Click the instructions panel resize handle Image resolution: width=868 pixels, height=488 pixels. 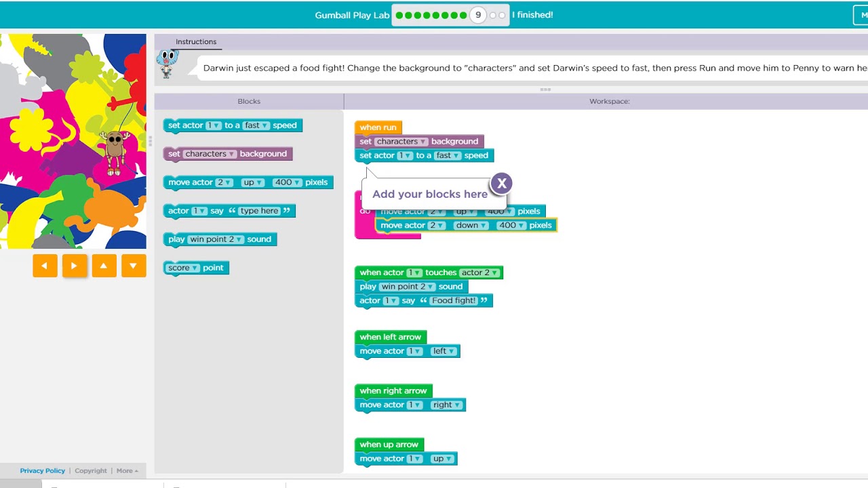(545, 89)
